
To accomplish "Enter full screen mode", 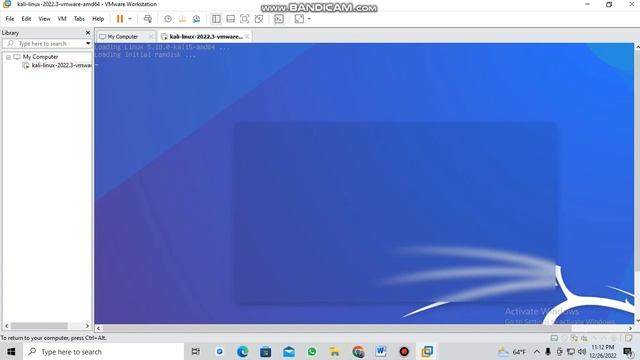I will coord(244,19).
